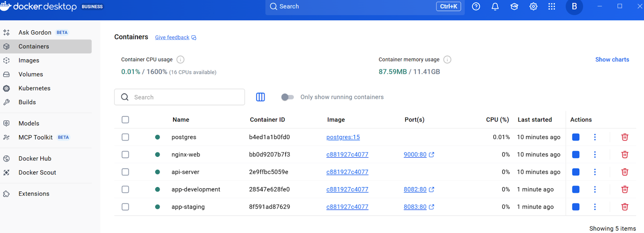Click the column layout icon
This screenshot has width=644, height=233.
pyautogui.click(x=260, y=97)
